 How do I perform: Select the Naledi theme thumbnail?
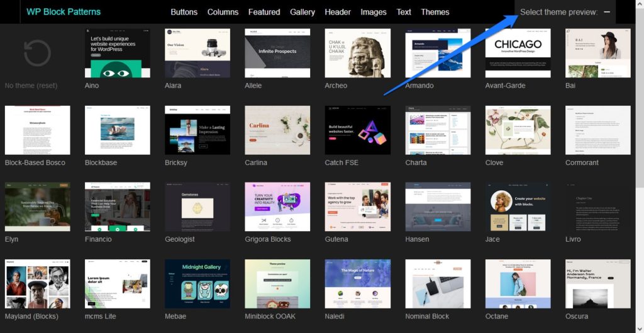(358, 284)
